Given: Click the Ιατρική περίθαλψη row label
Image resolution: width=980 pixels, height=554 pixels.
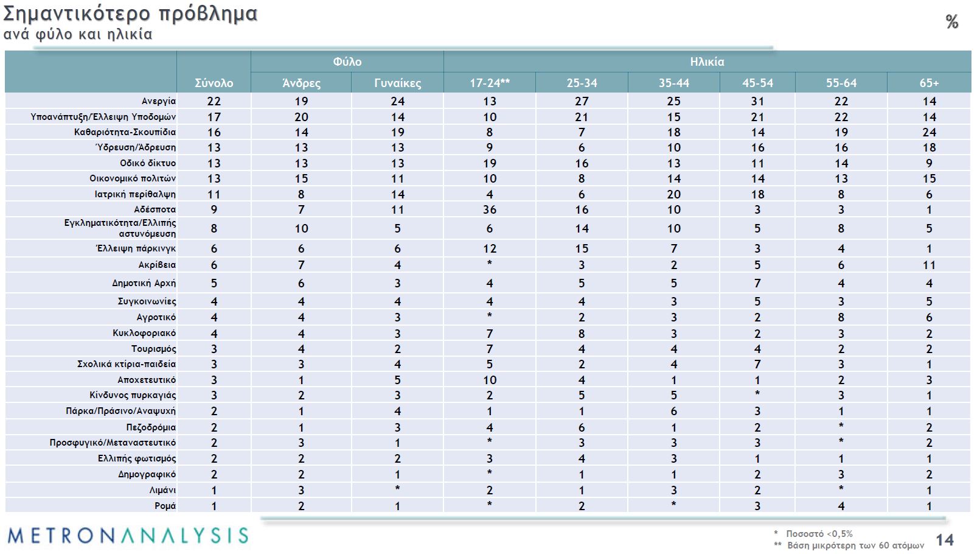Looking at the screenshot, I should pyautogui.click(x=135, y=194).
